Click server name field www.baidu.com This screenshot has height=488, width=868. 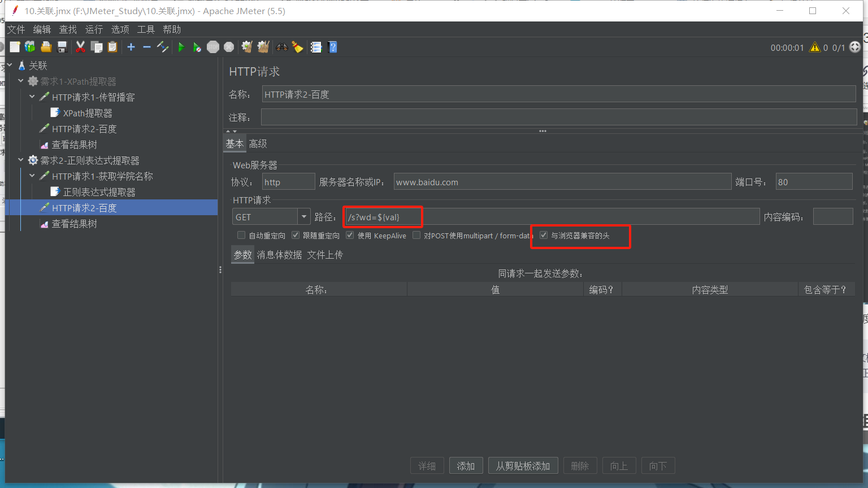(x=562, y=181)
